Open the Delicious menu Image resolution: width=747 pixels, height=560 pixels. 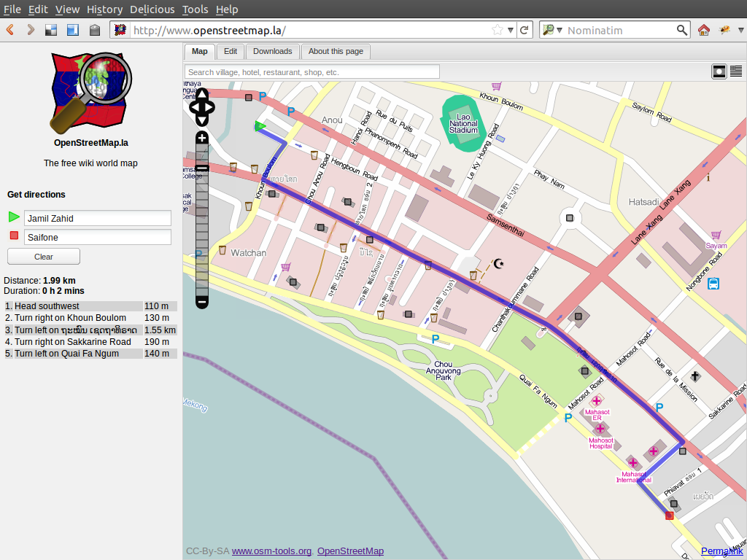click(x=152, y=9)
